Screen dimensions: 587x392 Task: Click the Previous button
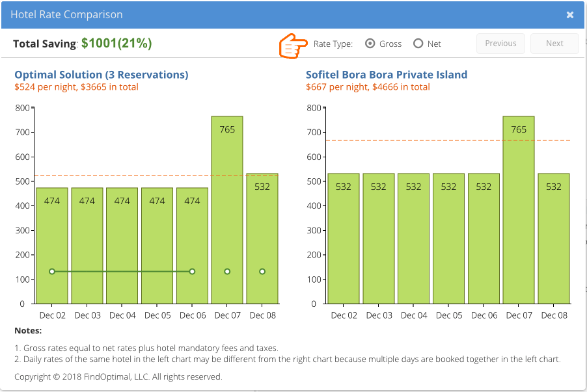(x=500, y=44)
